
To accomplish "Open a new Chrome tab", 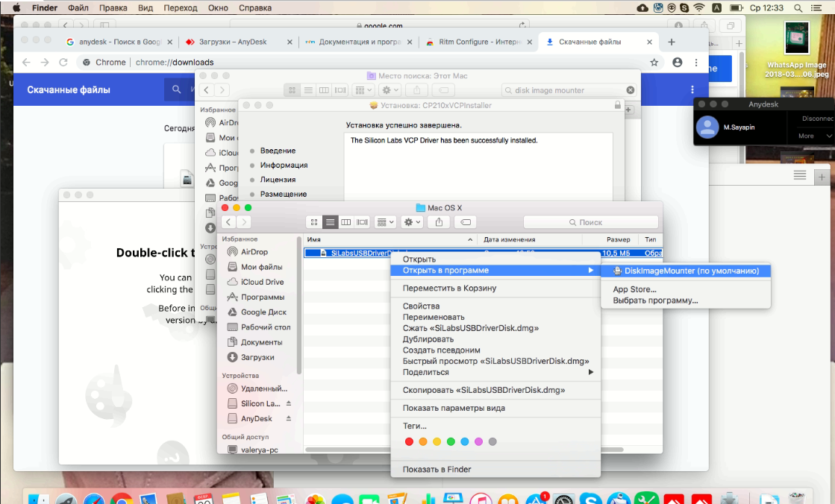I will (x=671, y=42).
